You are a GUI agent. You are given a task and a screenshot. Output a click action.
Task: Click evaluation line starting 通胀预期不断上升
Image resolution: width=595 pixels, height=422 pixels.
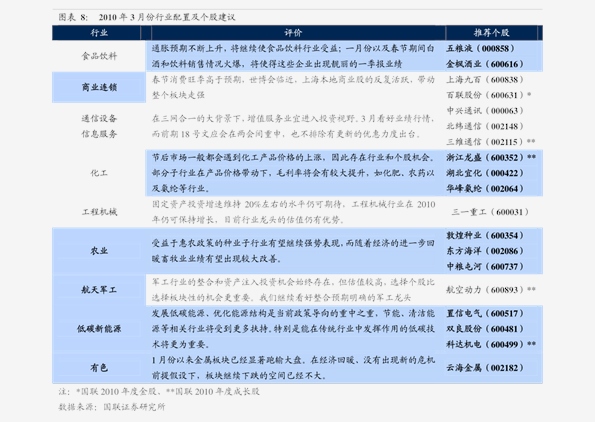click(x=293, y=49)
